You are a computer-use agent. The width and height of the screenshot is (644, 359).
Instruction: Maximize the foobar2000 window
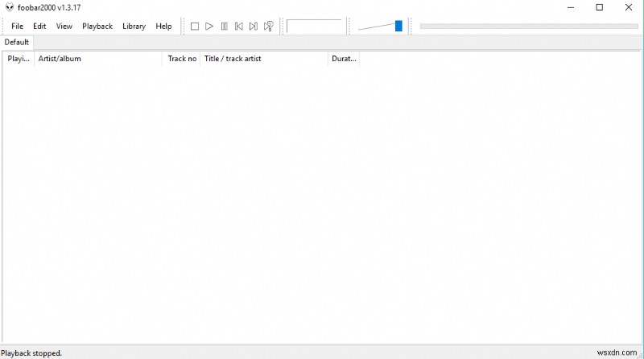point(599,7)
